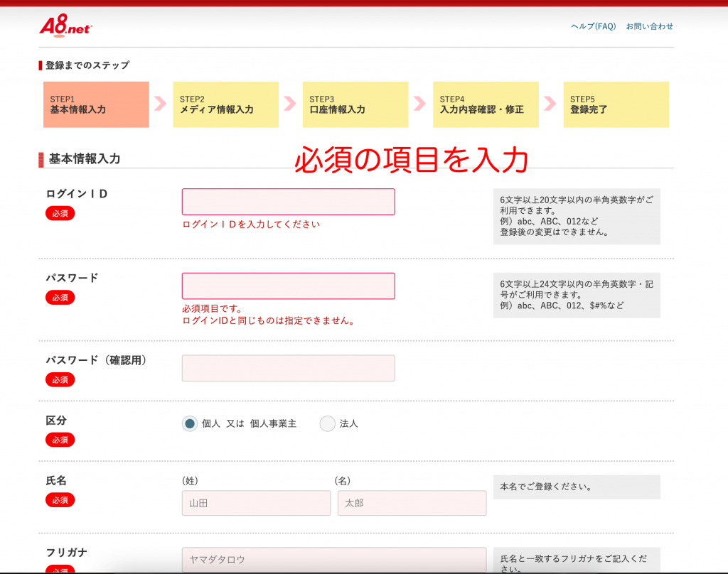The width and height of the screenshot is (728, 574).
Task: Click into the パスワード input field
Action: (x=288, y=286)
